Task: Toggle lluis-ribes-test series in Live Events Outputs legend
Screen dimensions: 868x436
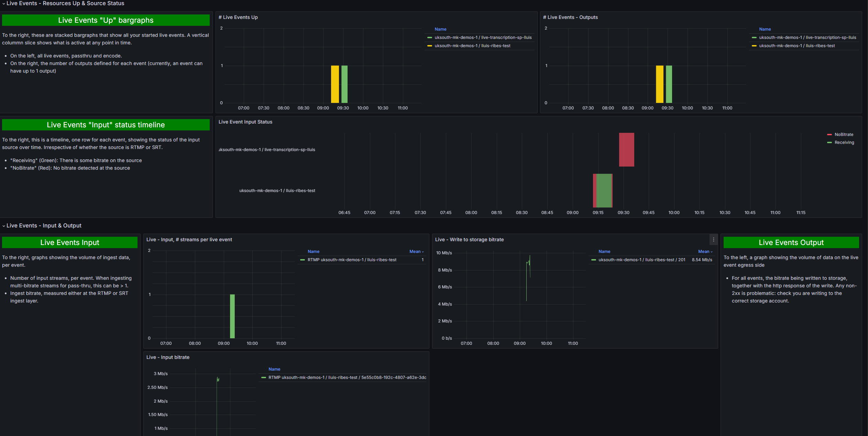Action: 796,46
